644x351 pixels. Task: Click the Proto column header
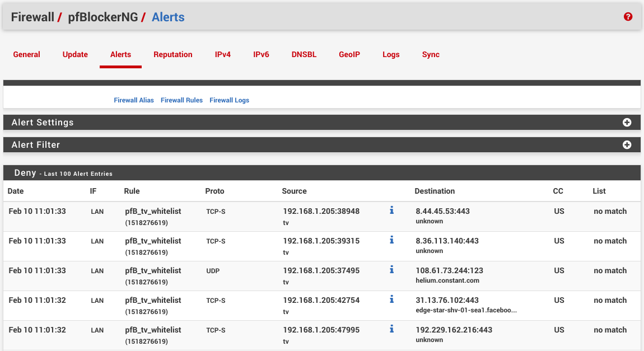pos(215,191)
